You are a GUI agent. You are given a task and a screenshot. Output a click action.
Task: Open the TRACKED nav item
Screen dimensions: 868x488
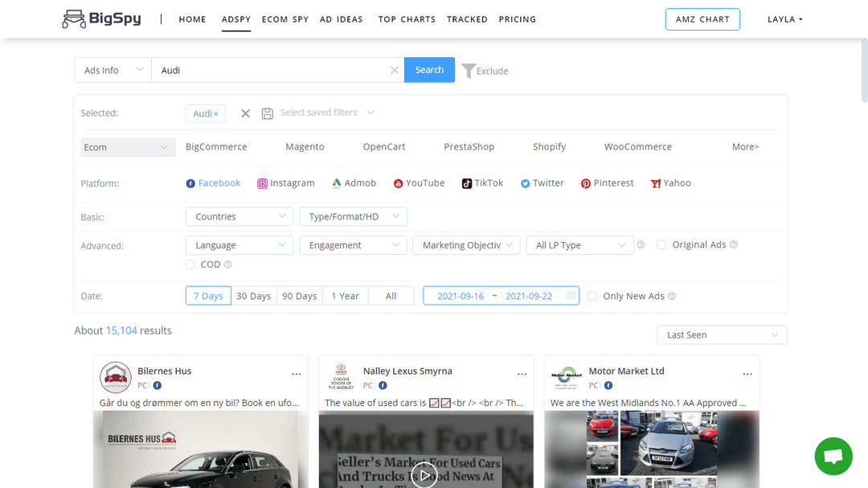tap(467, 19)
